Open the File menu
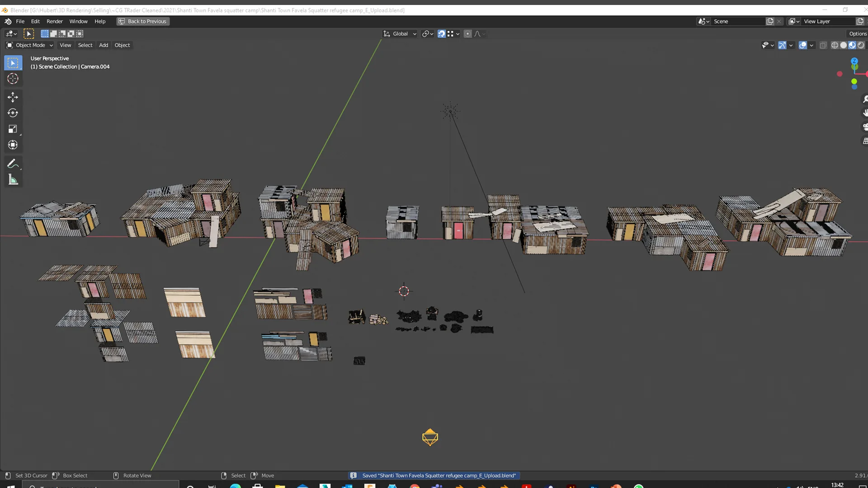868x488 pixels. (x=20, y=21)
